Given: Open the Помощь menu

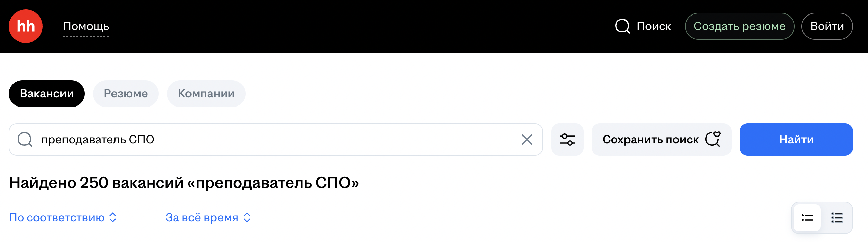Looking at the screenshot, I should [86, 26].
